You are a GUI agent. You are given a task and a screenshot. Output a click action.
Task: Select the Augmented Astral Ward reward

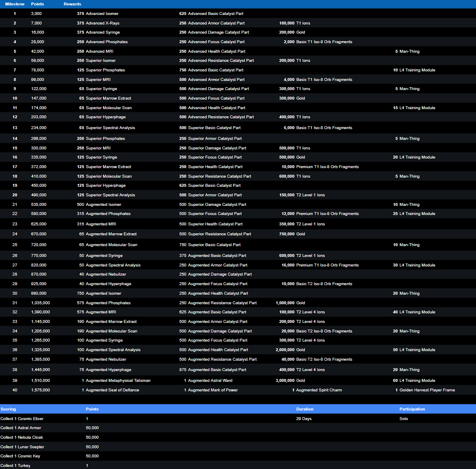tap(210, 381)
